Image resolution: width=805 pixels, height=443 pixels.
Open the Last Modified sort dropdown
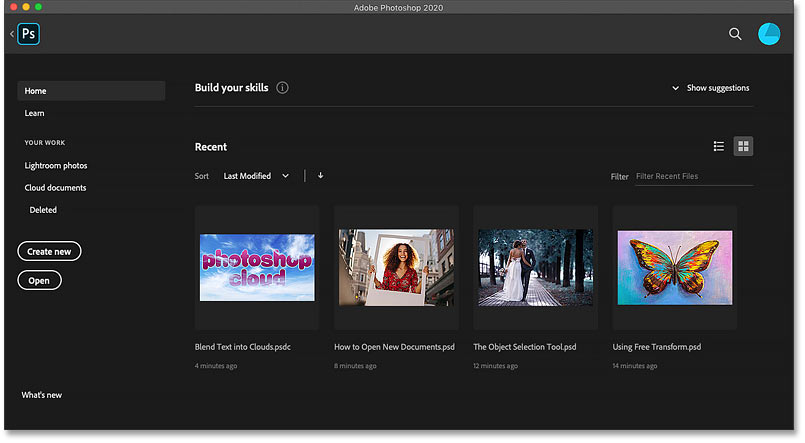tap(256, 176)
